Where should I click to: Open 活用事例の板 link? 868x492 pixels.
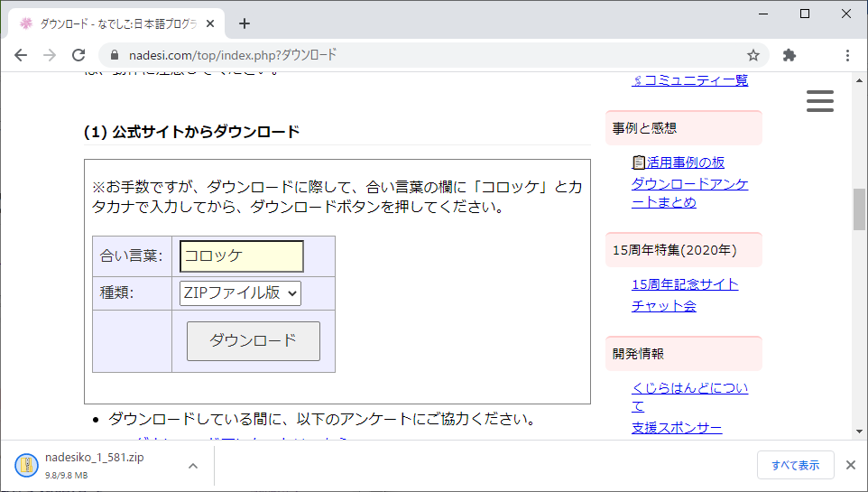point(686,162)
